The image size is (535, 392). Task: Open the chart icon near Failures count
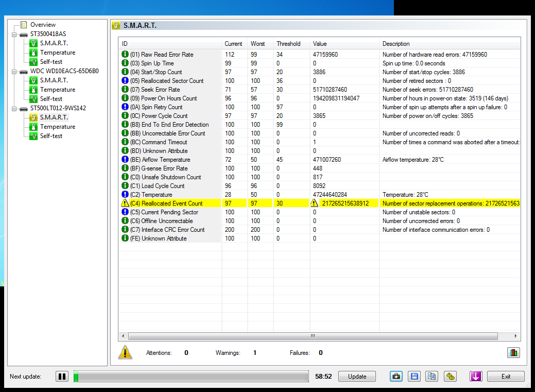point(513,353)
